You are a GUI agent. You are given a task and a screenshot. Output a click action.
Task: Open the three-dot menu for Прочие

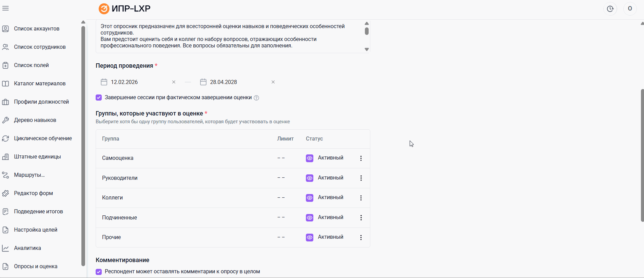click(361, 237)
